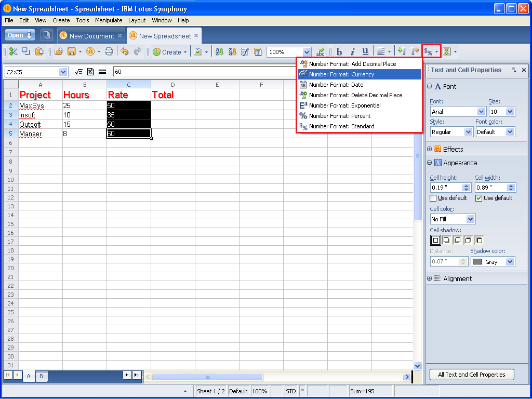Choose Number Format: Percent from menu

340,116
